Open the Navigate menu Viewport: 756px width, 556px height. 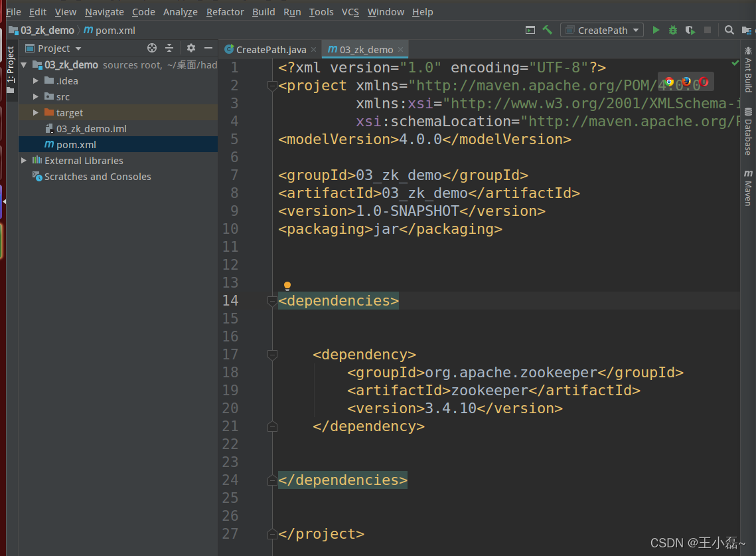pyautogui.click(x=104, y=11)
